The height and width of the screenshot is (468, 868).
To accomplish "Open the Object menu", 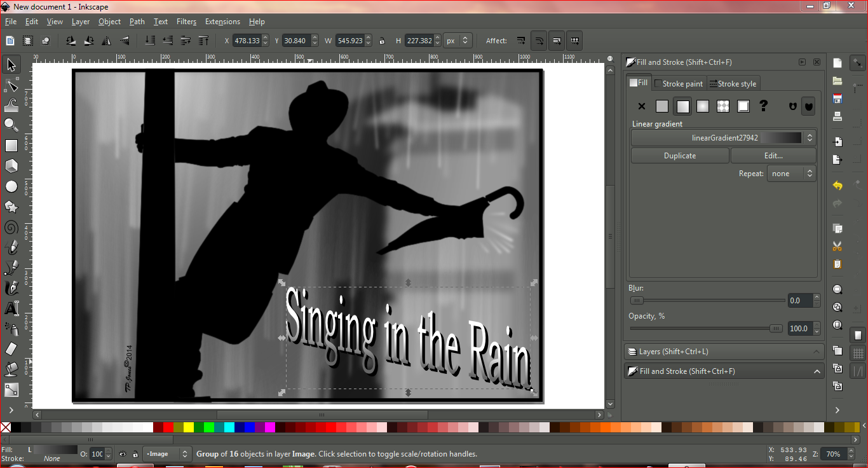I will coord(109,22).
